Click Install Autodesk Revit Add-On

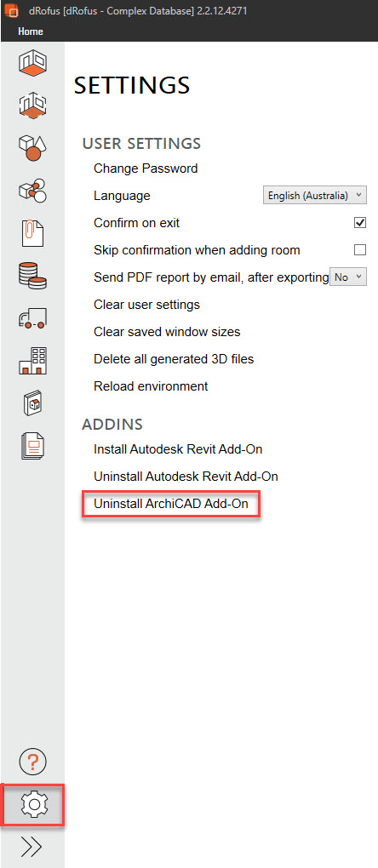click(x=178, y=449)
